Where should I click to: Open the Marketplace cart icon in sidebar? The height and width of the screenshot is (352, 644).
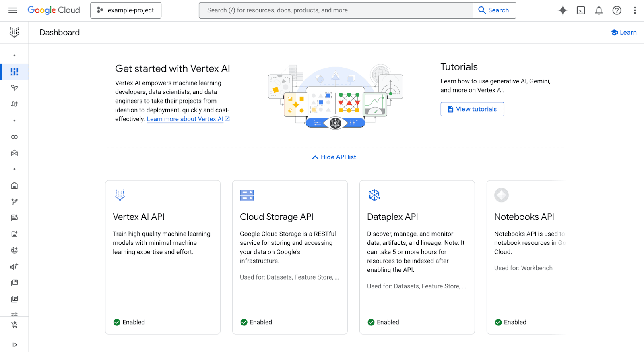click(14, 325)
